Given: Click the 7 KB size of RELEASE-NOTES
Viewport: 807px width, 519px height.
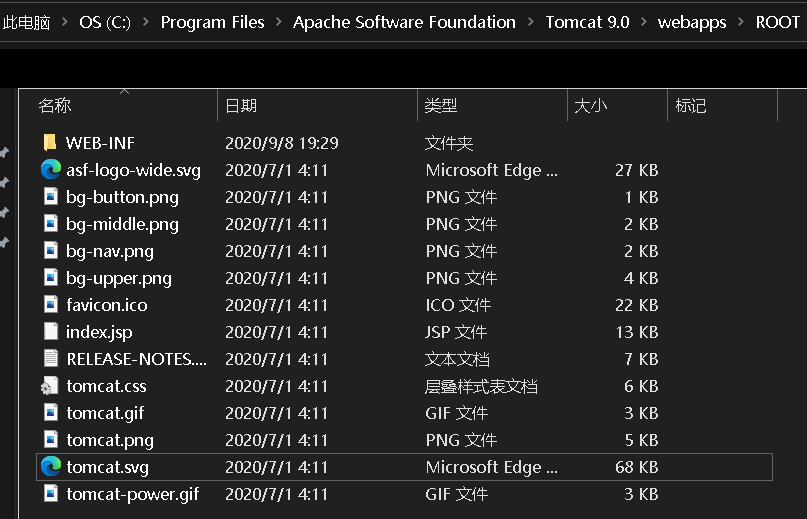Looking at the screenshot, I should click(x=641, y=359).
